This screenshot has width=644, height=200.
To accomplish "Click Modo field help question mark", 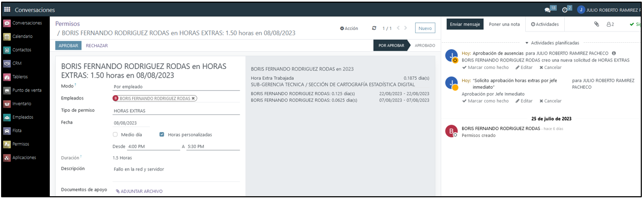I will click(x=75, y=85).
